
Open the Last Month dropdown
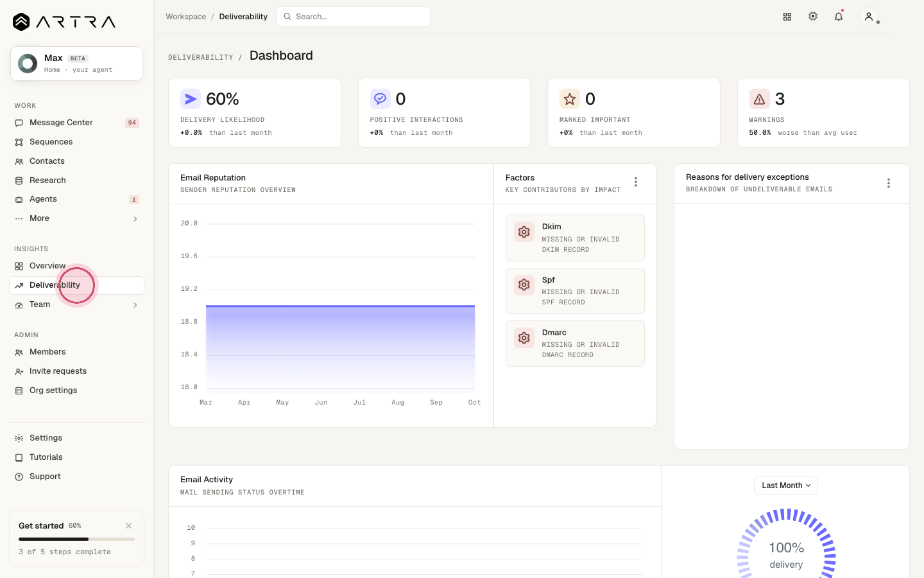click(x=786, y=486)
